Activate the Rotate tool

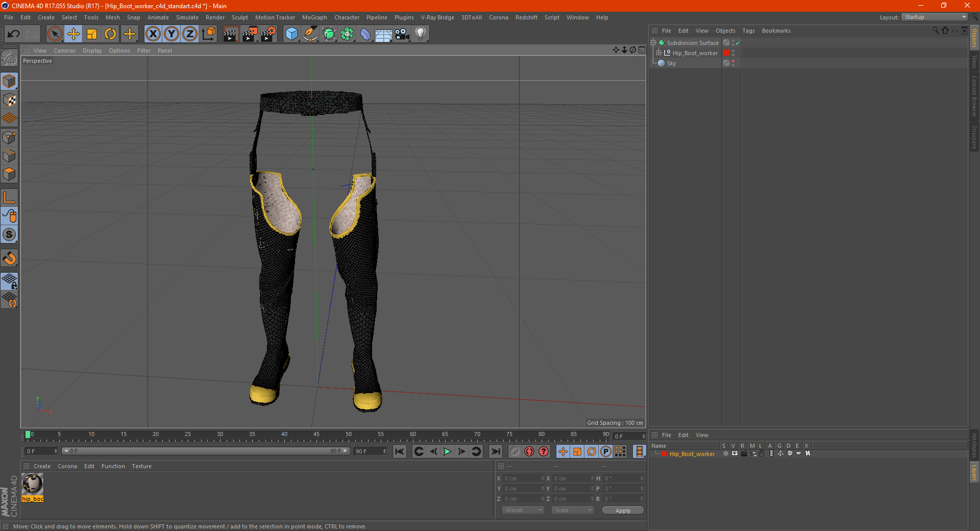[110, 34]
